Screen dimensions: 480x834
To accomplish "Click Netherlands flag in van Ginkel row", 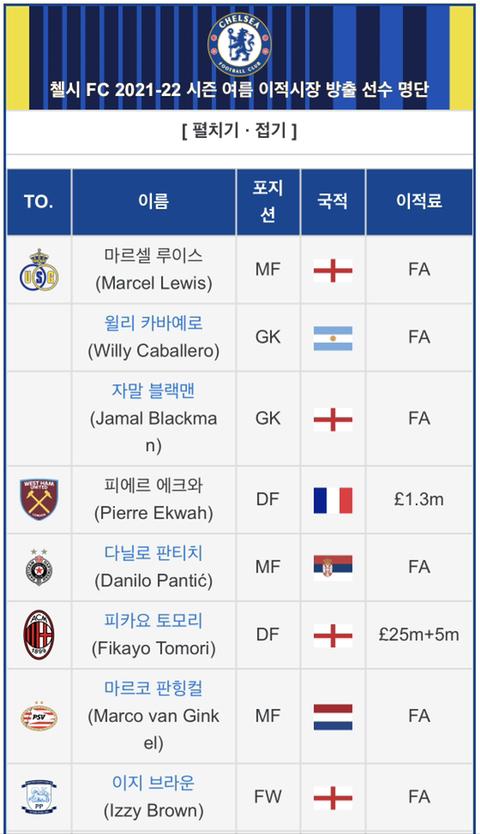I will (333, 716).
